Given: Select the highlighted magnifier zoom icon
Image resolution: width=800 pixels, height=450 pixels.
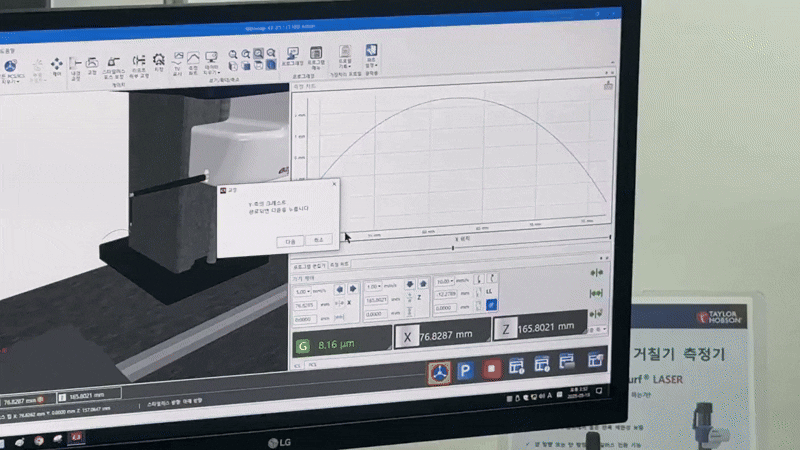Looking at the screenshot, I should [x=258, y=53].
